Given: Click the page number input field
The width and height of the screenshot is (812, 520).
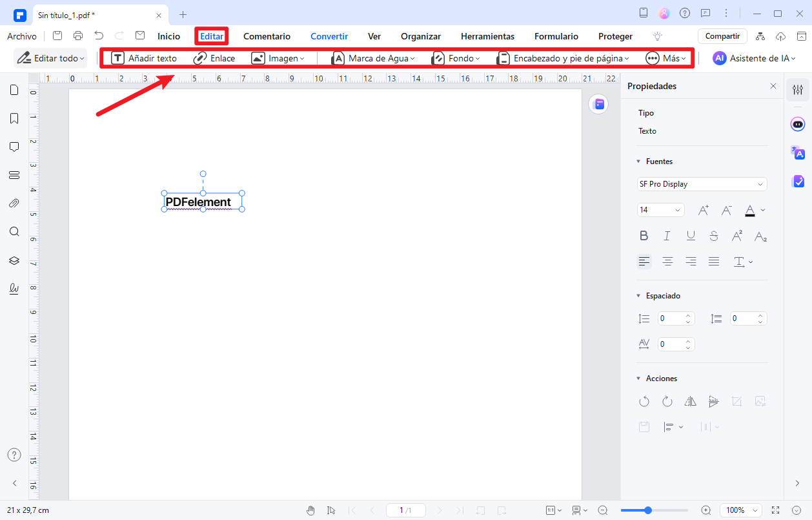Looking at the screenshot, I should click(x=405, y=510).
